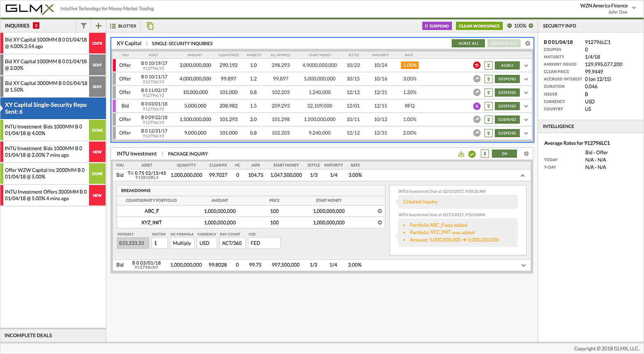This screenshot has height=354, width=644.
Task: Expand the B 0 10/11/17 offer row
Action: pos(526,79)
